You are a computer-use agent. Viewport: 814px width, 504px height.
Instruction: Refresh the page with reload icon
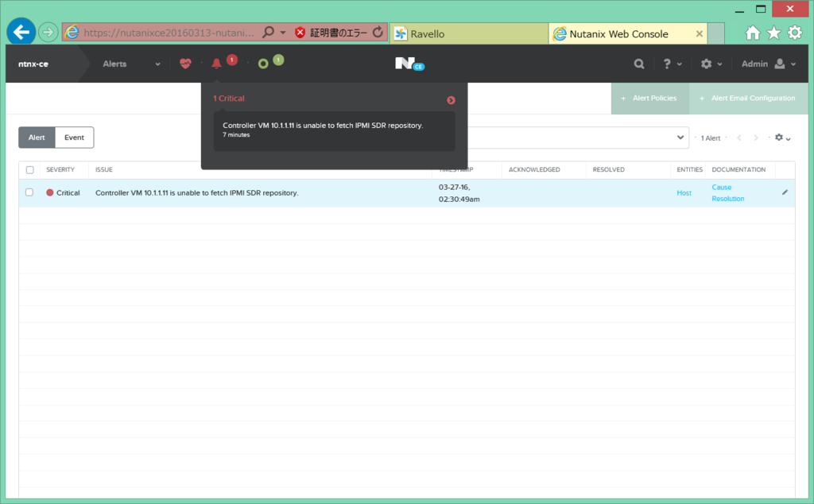point(378,32)
